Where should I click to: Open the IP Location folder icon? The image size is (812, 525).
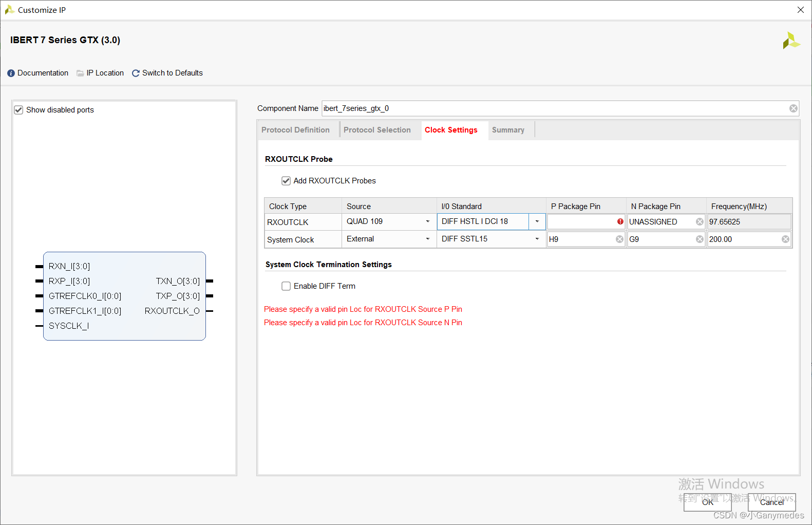tap(80, 73)
